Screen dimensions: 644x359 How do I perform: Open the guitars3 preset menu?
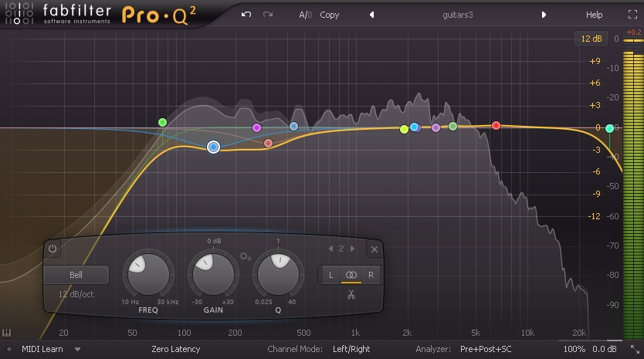point(458,15)
